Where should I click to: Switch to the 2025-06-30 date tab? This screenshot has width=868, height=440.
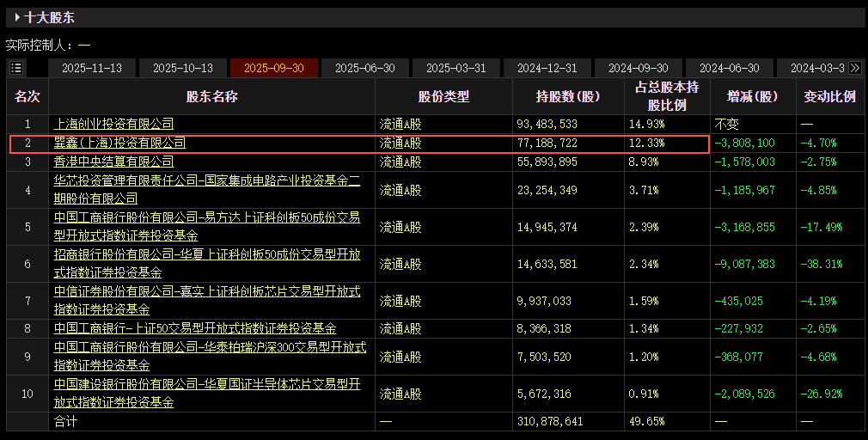(364, 68)
